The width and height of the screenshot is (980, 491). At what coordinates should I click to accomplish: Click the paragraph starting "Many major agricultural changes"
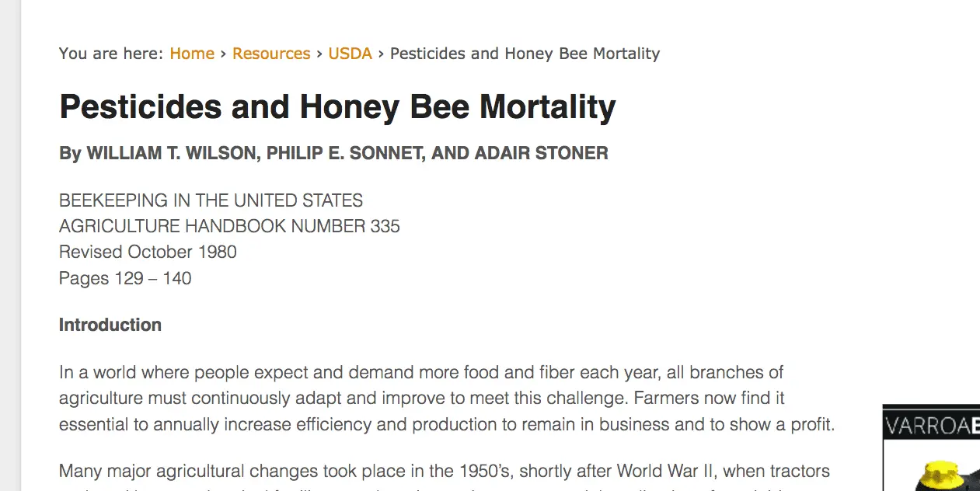coord(444,472)
